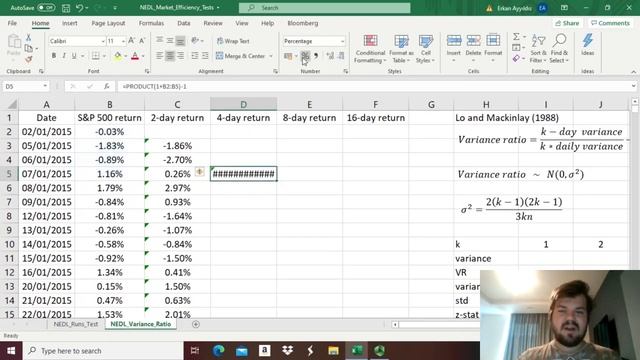Click the Increase Decimal icon
This screenshot has height=360, width=640.
330,56
